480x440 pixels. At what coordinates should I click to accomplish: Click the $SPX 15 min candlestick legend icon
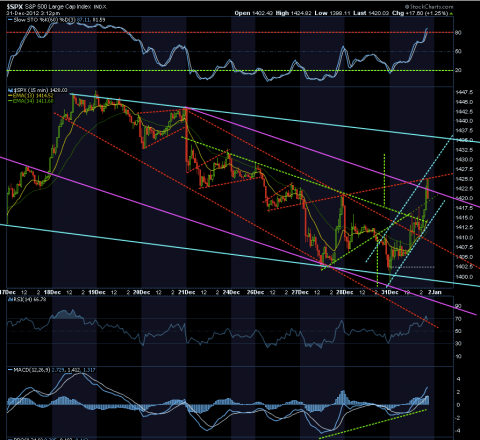(10, 90)
